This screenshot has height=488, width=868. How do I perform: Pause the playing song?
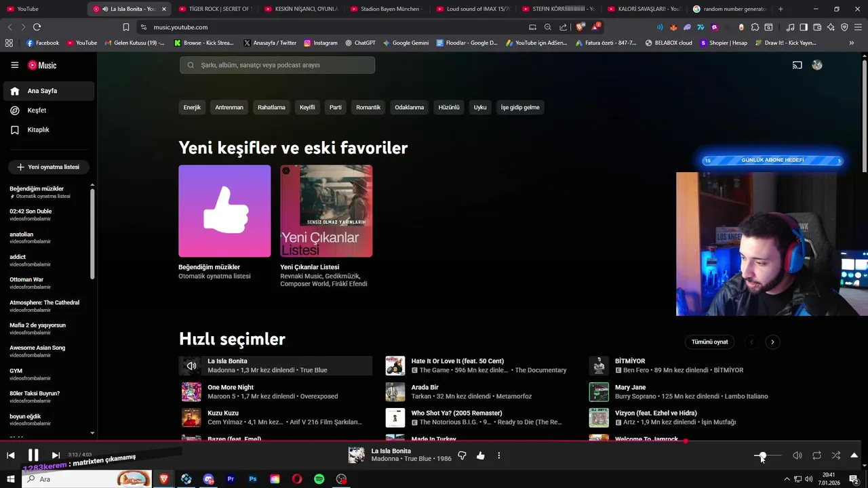click(x=33, y=455)
